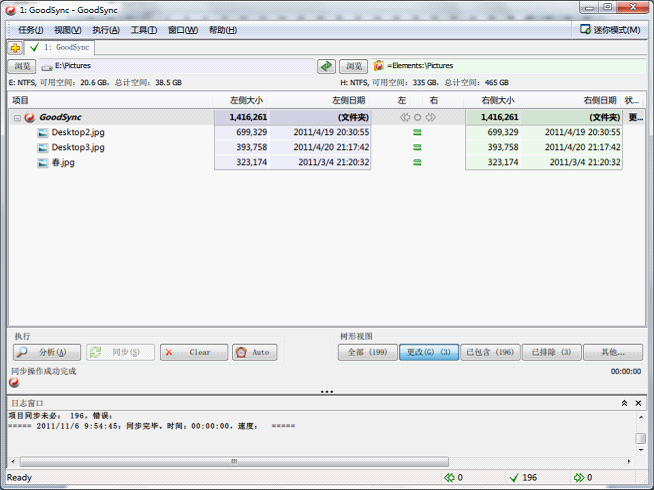Click the GoodSync app icon in the title bar
The height and width of the screenshot is (490, 654).
[x=10, y=10]
